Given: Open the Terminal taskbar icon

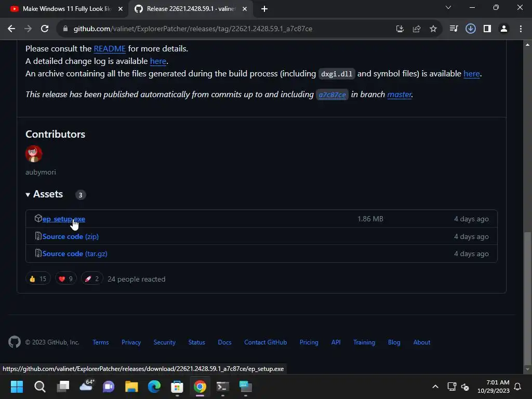Looking at the screenshot, I should [x=222, y=387].
